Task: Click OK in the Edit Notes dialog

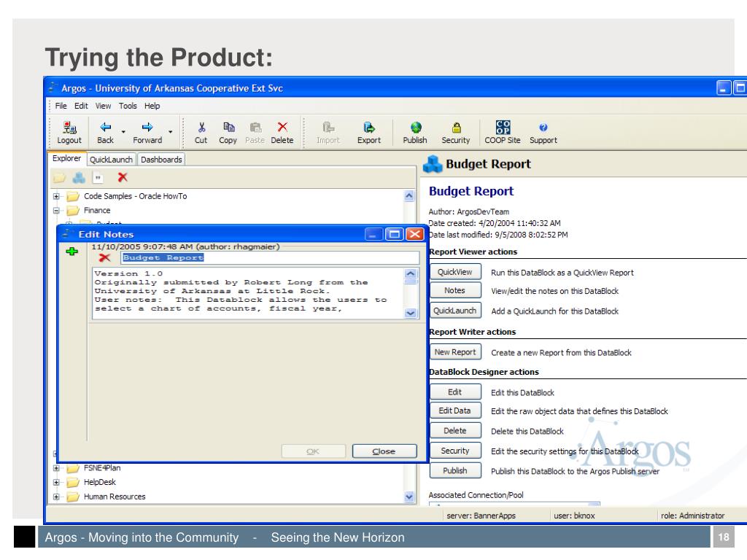Action: [x=313, y=451]
